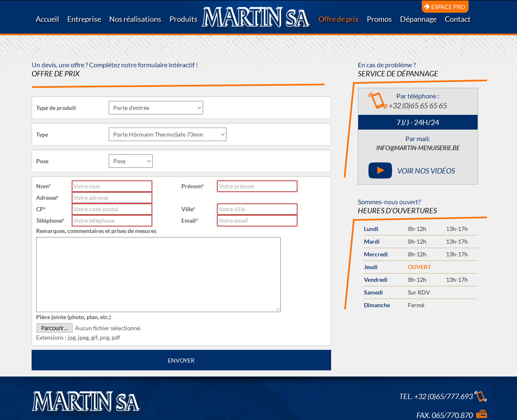Open Nos réalisations in the navigation
The width and height of the screenshot is (517, 420).
135,19
